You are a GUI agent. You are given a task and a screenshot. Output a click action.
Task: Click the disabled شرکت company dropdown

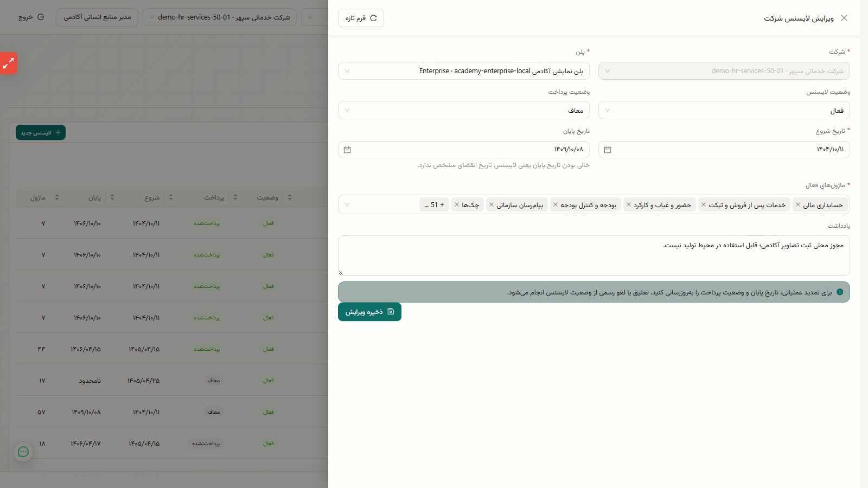click(x=724, y=71)
